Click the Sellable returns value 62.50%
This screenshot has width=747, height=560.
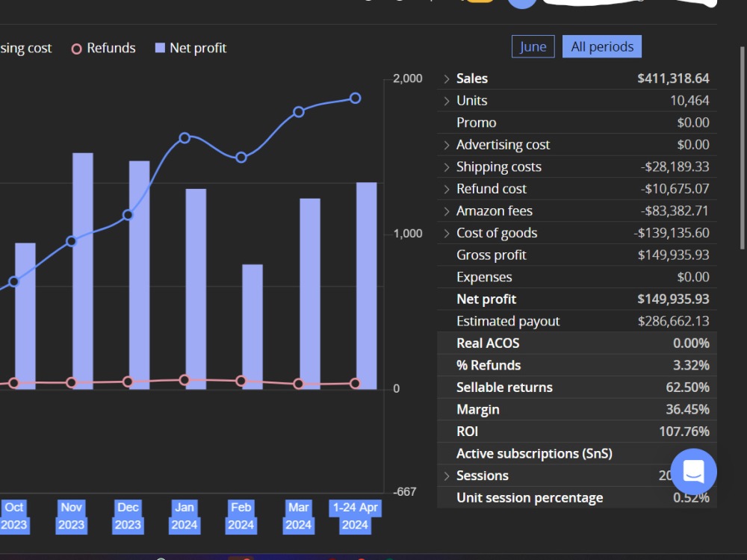pyautogui.click(x=687, y=388)
